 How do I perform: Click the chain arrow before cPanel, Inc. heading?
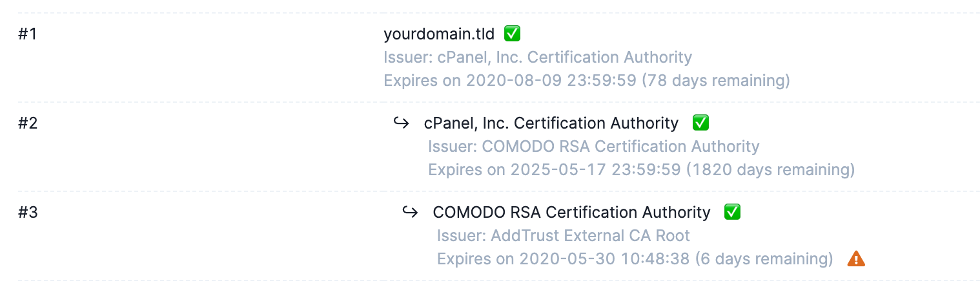pos(402,122)
